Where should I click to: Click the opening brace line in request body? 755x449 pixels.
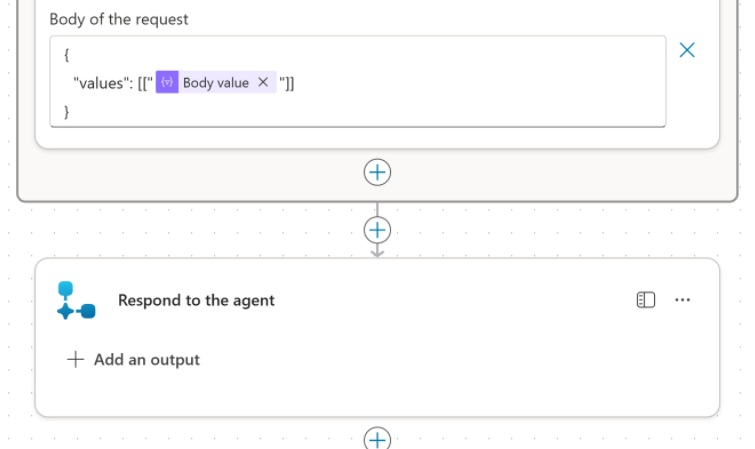(67, 56)
